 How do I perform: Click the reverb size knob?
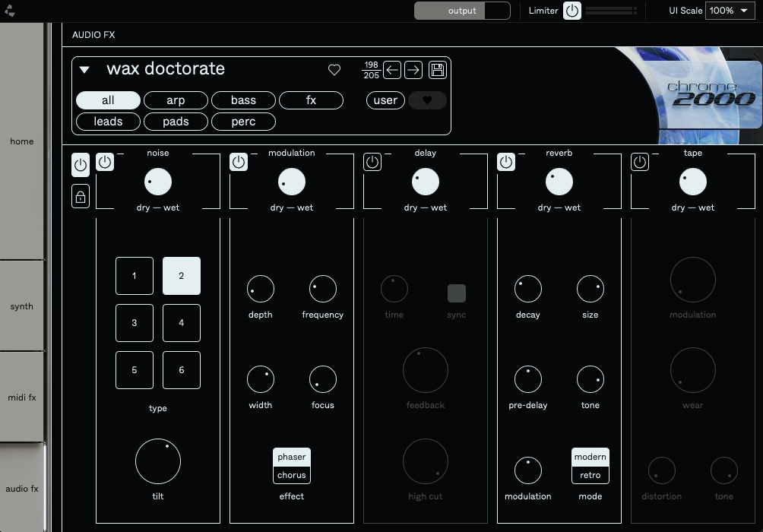pos(590,289)
